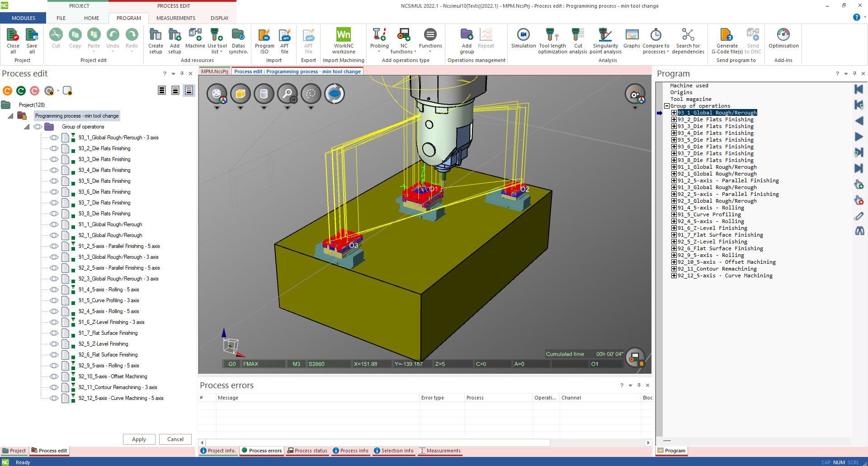Open the Measurements bottom tab
The height and width of the screenshot is (466, 868).
tap(440, 451)
